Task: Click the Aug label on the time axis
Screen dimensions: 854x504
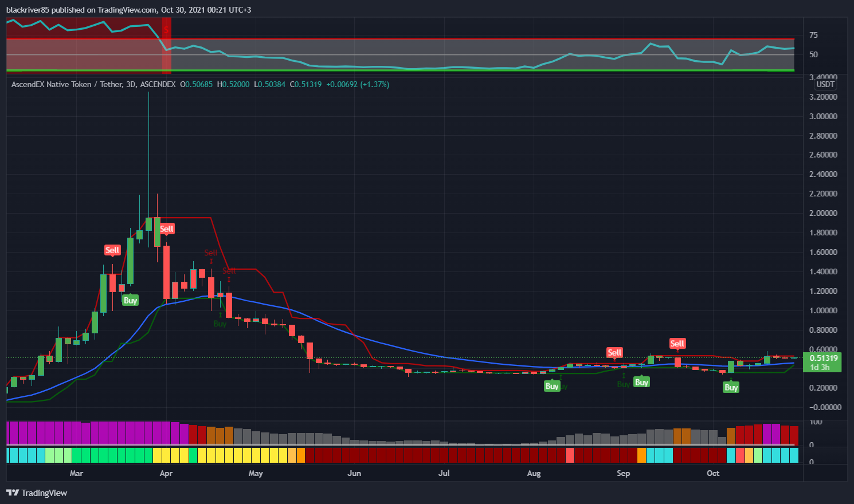Action: 534,473
